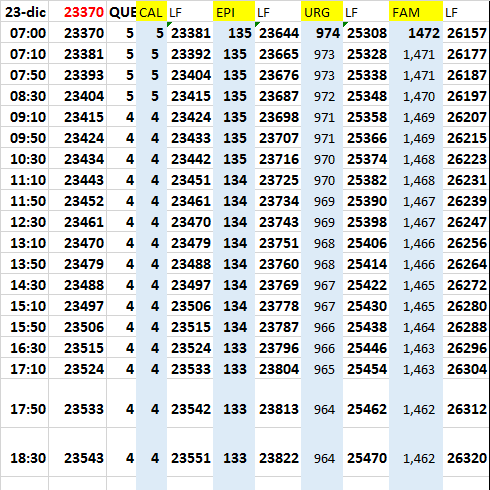Click the 15:50 time cell
490x490 pixels.
25,327
